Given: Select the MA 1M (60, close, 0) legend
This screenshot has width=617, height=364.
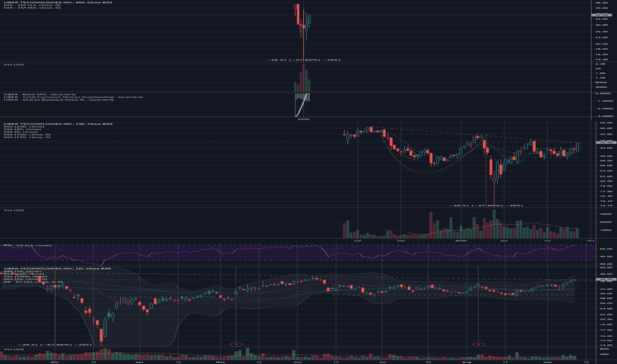Looking at the screenshot, I should coord(32,7).
